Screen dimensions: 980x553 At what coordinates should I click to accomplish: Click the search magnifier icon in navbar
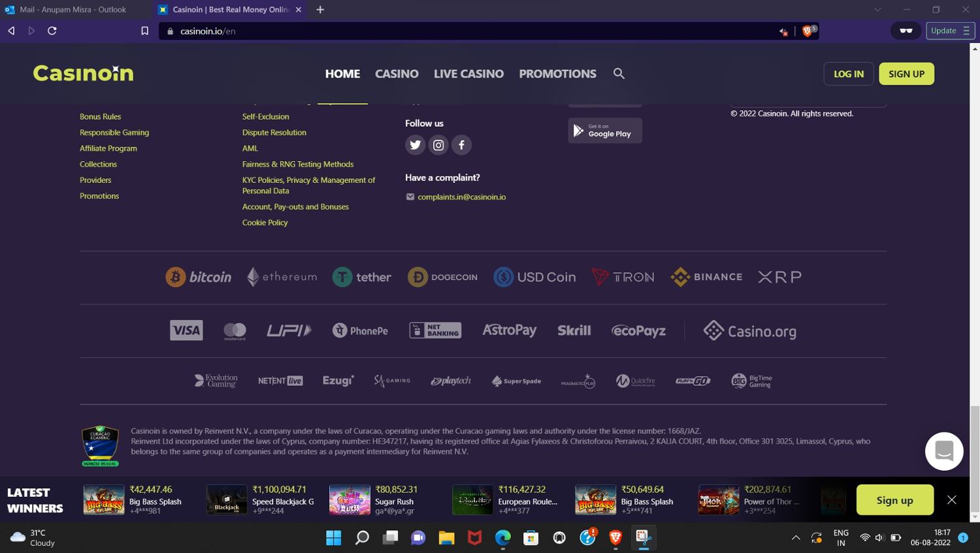point(619,74)
